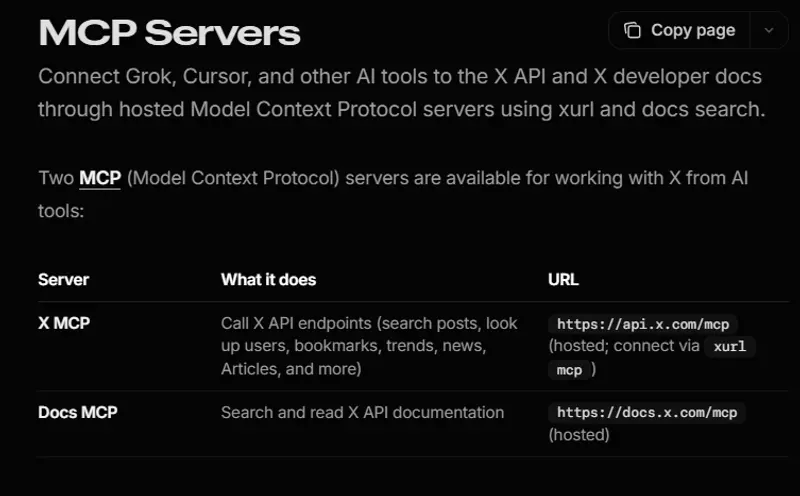Image resolution: width=800 pixels, height=496 pixels.
Task: Click the Server column header
Action: [x=64, y=280]
